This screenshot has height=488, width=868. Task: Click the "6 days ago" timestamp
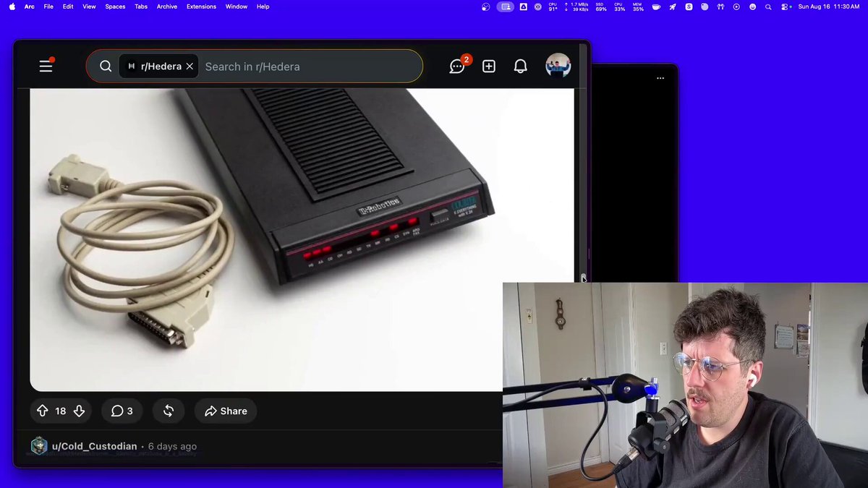[172, 446]
